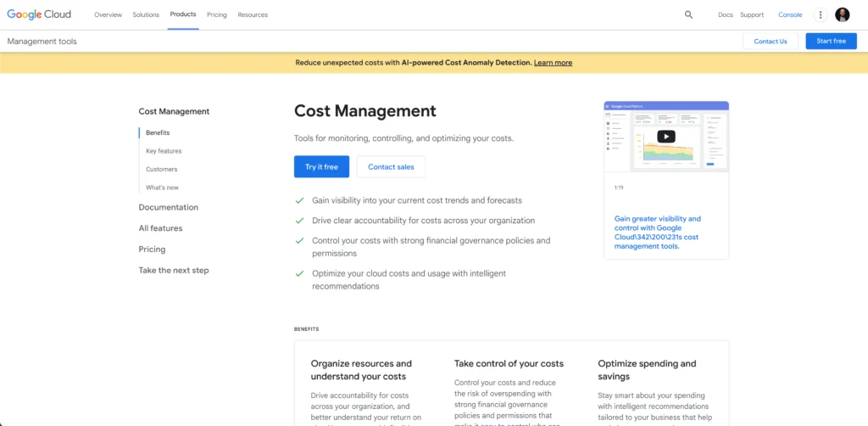Click the 'Gain visibility into your current cost trends' line

pos(417,200)
